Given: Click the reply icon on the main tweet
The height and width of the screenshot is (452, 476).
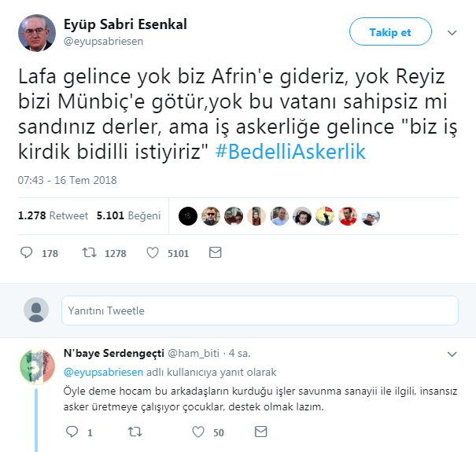Looking at the screenshot, I should pos(27,252).
